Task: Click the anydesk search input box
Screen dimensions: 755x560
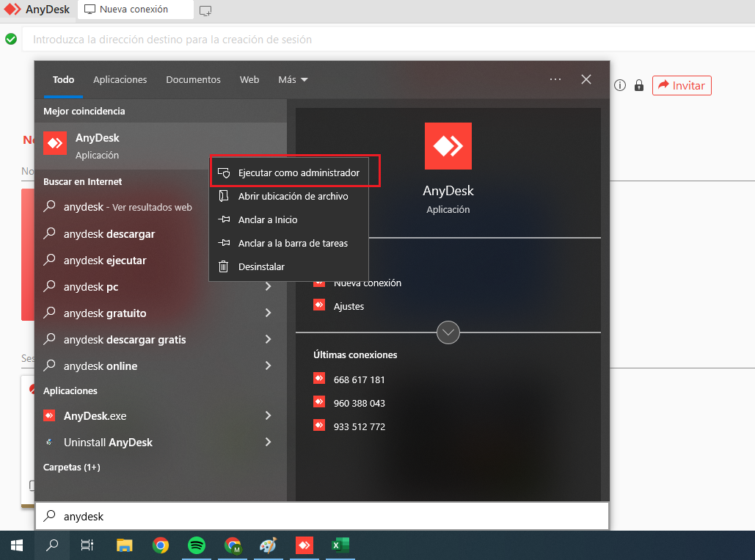Action: point(323,516)
